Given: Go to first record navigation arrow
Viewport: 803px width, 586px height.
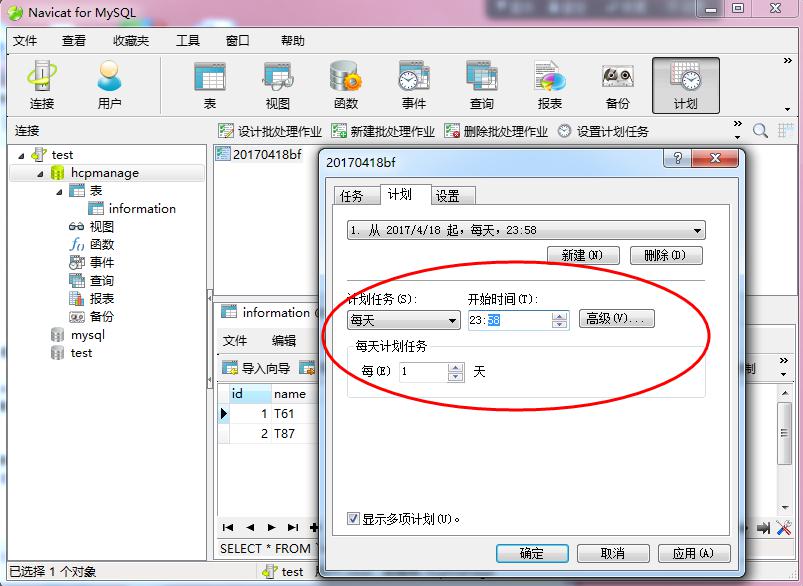Looking at the screenshot, I should pos(228,527).
